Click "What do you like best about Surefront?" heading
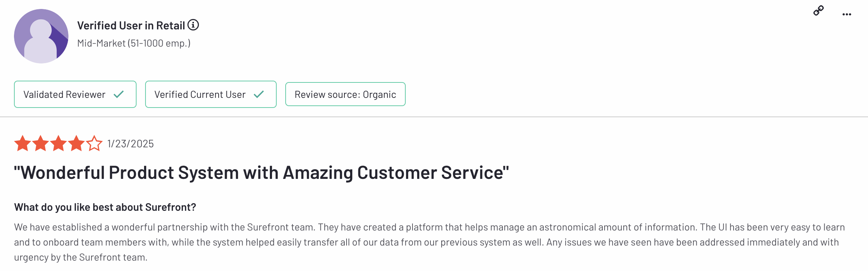 pyautogui.click(x=105, y=207)
